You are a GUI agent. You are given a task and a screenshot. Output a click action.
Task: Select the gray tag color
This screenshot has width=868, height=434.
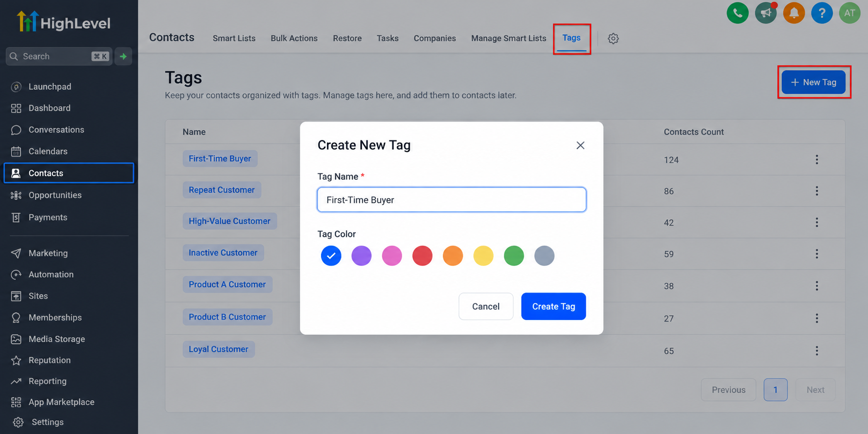pos(544,255)
